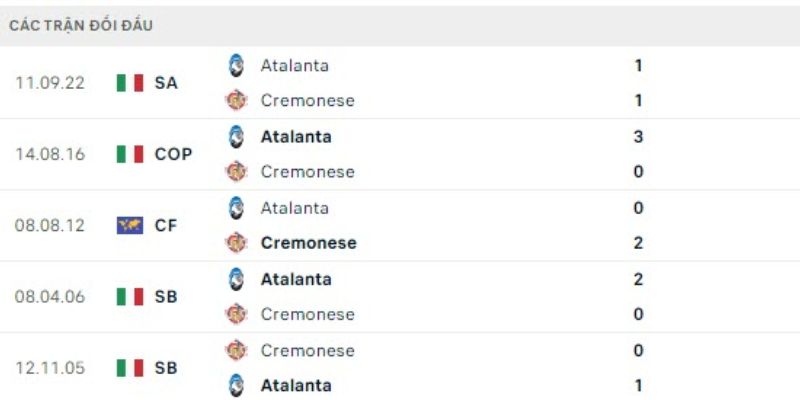Click Cremonese crest in the 08.04.06 match
The width and height of the screenshot is (800, 400).
pyautogui.click(x=236, y=314)
